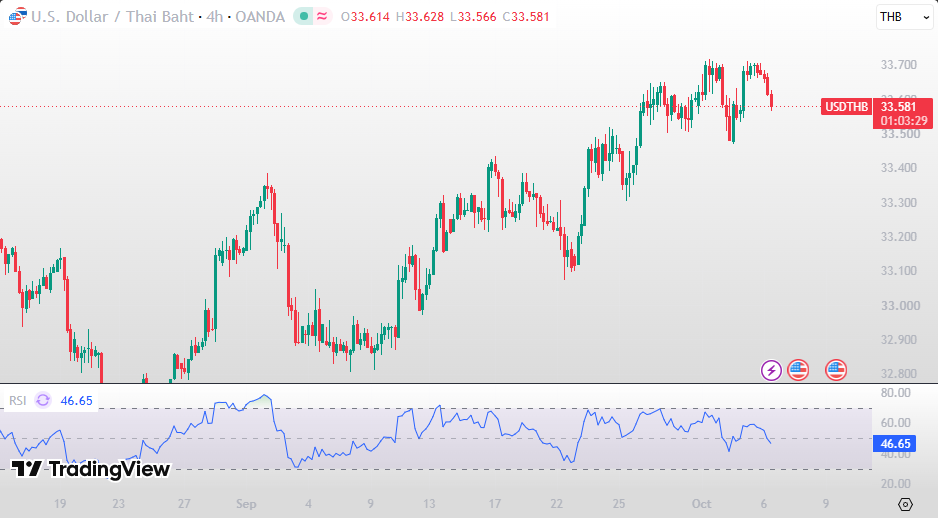Click the green market status dot
Screen dimensions: 938x518
coord(304,17)
